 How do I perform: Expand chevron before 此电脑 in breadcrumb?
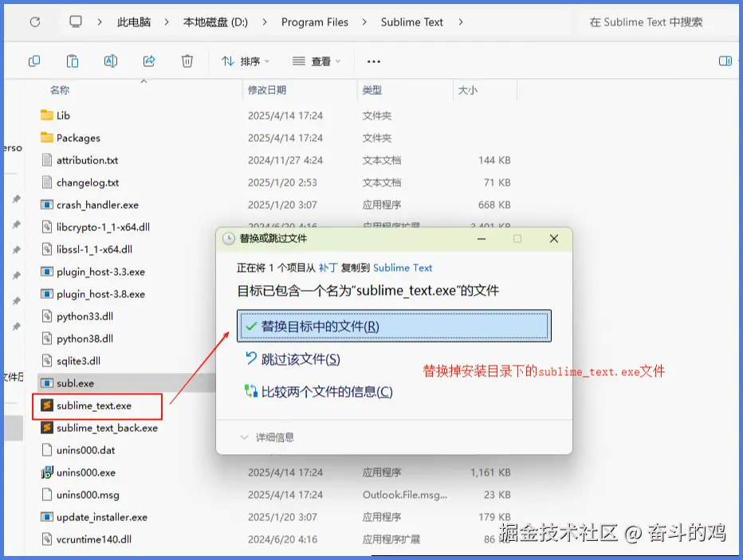(x=100, y=22)
